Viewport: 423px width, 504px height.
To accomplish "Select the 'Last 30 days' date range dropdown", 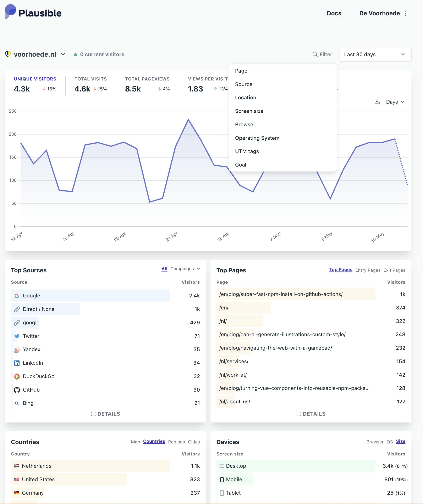I will pos(374,54).
